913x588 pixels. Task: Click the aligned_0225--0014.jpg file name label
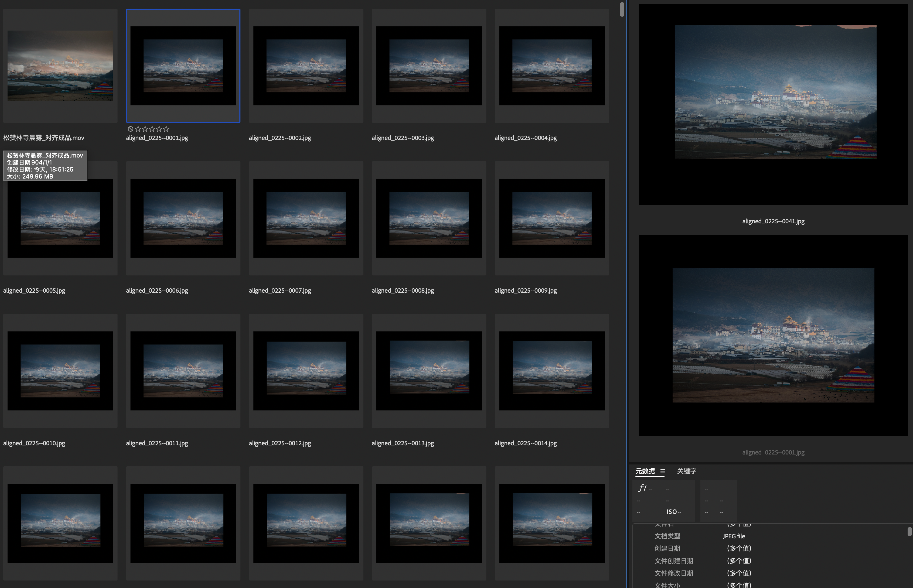(526, 443)
